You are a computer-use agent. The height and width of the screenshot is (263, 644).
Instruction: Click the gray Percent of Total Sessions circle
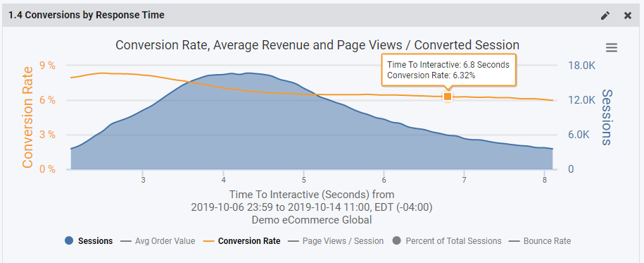396,240
